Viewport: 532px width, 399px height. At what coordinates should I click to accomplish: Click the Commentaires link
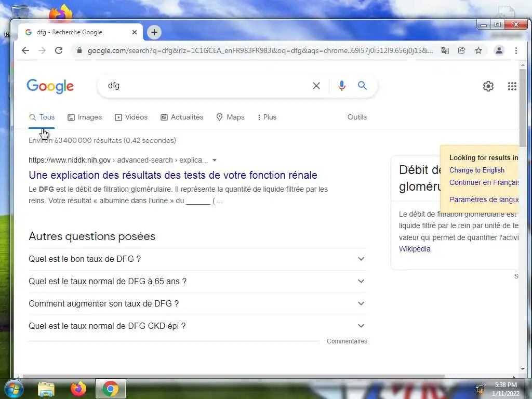[x=347, y=341]
